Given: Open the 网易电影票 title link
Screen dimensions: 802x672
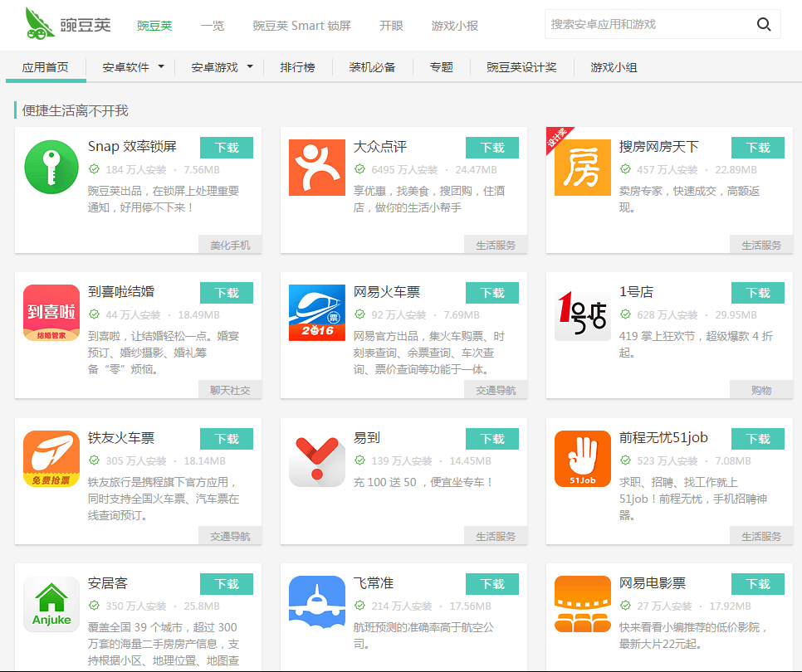Looking at the screenshot, I should pyautogui.click(x=652, y=583).
